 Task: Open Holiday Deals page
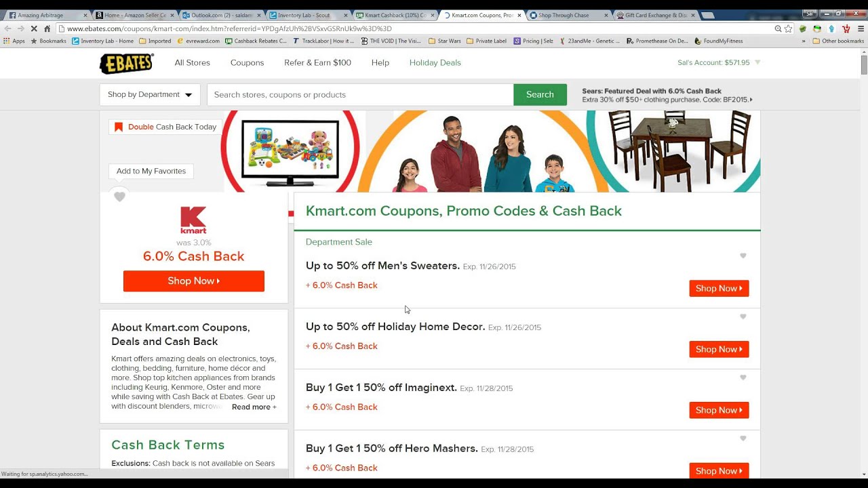pyautogui.click(x=435, y=62)
